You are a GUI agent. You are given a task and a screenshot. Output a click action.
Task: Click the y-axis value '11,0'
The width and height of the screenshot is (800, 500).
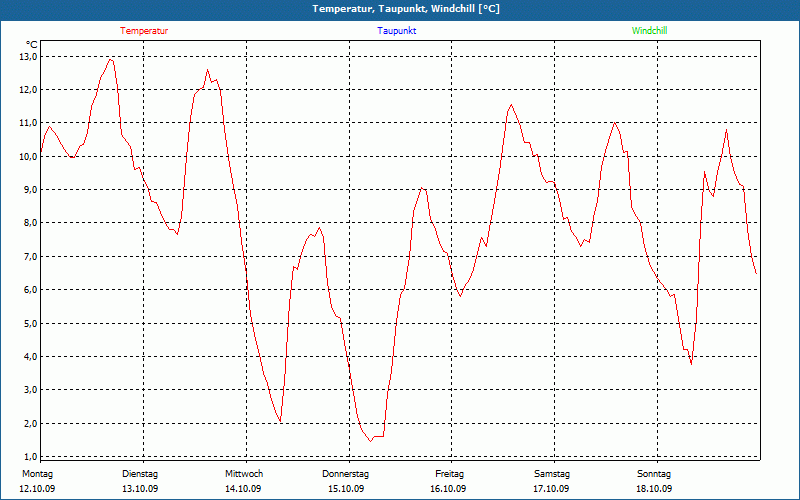pos(29,123)
